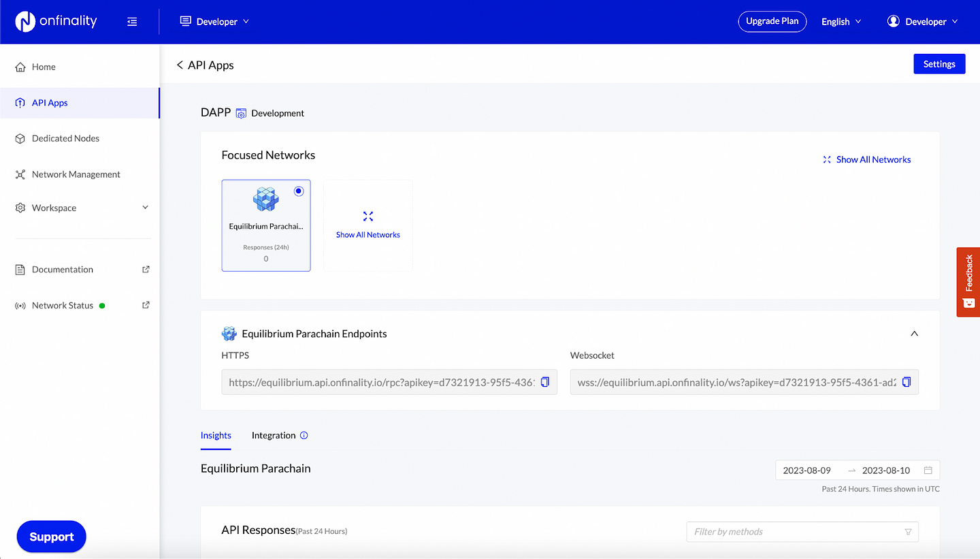
Task: Click the Network Management nodes icon
Action: (x=20, y=174)
